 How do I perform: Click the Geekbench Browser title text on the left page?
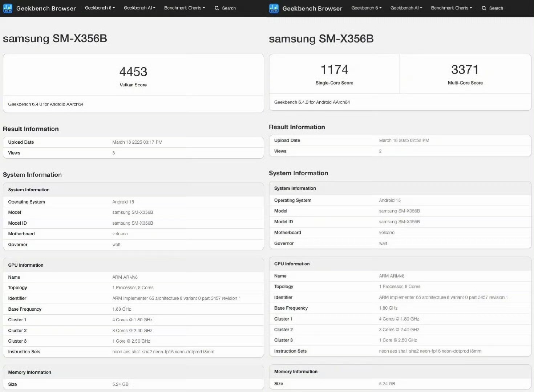46,8
